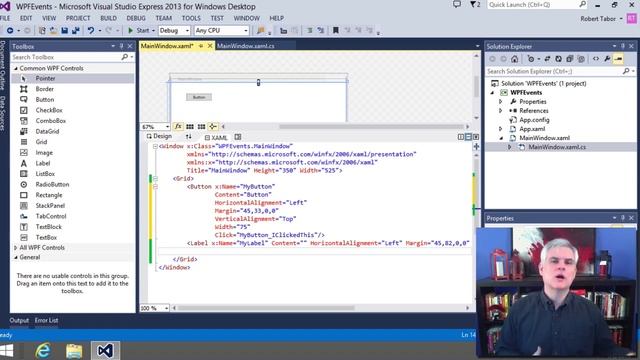
Task: Open File Explorer from the taskbar
Action: 74,351
